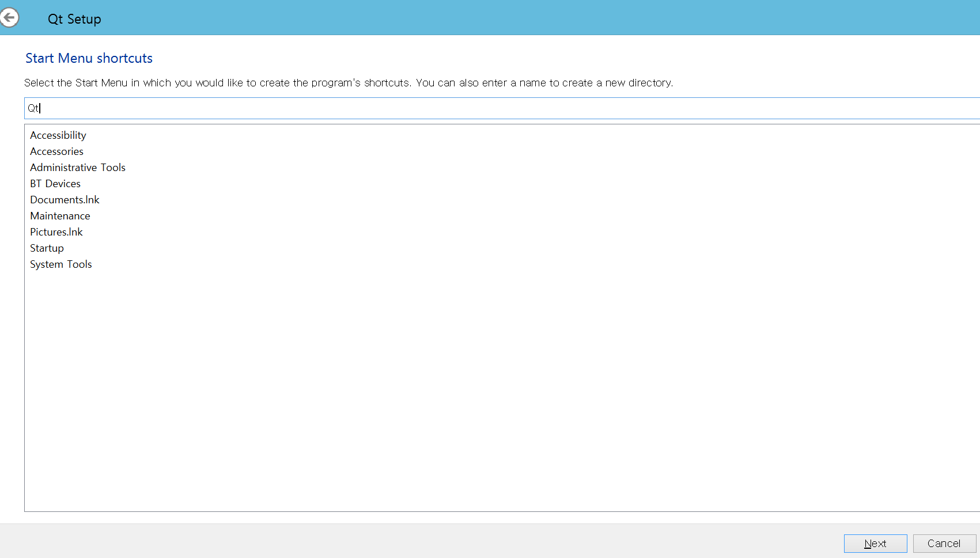The width and height of the screenshot is (980, 558).
Task: Select Accessibility in the folder list
Action: [58, 135]
